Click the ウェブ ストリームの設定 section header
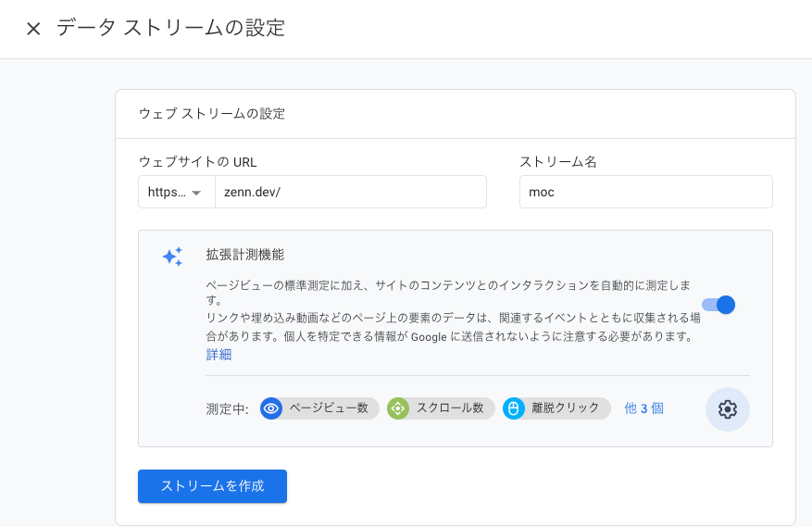This screenshot has width=812, height=527. pyautogui.click(x=212, y=114)
